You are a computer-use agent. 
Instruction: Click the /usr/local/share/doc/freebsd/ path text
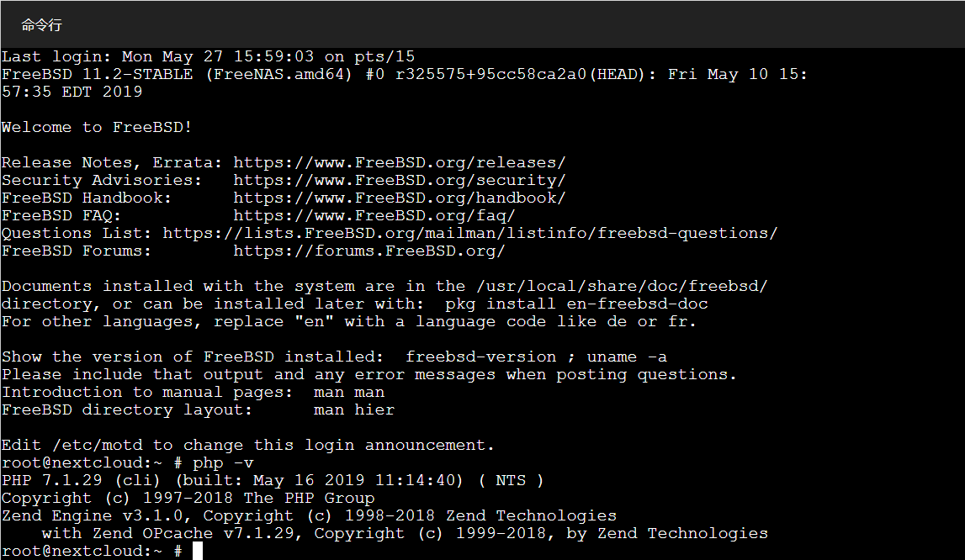(623, 287)
